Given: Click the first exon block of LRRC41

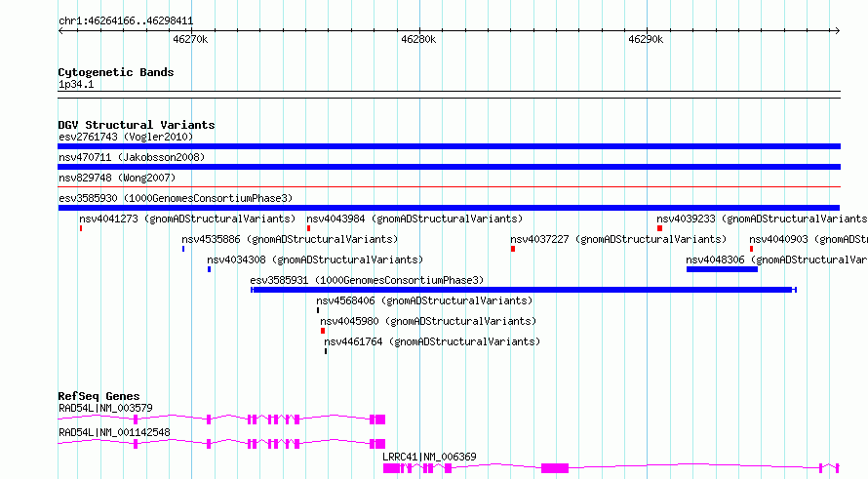Looking at the screenshot, I should [x=391, y=468].
